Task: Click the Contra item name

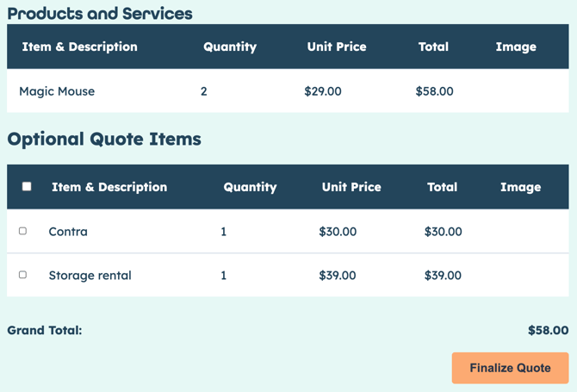Action: (x=68, y=232)
